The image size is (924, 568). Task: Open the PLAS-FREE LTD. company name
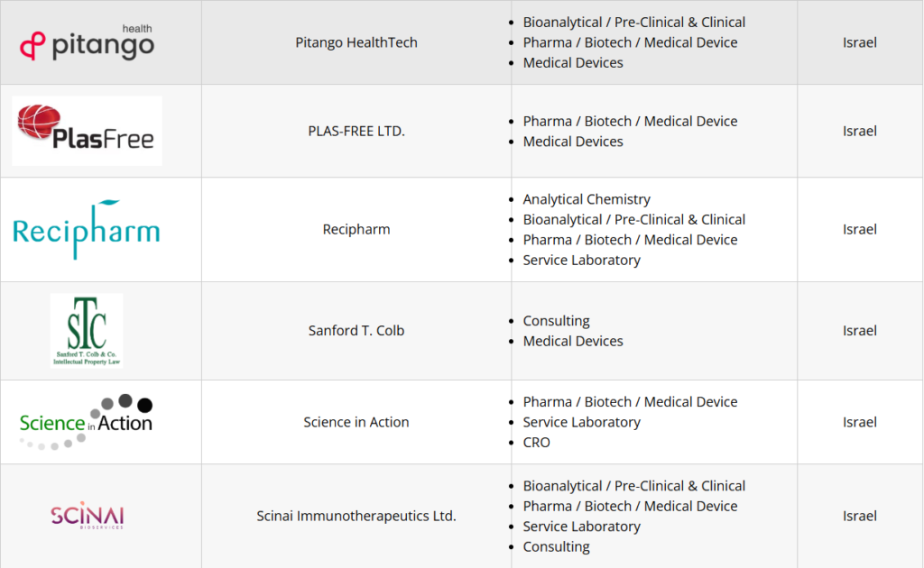356,131
